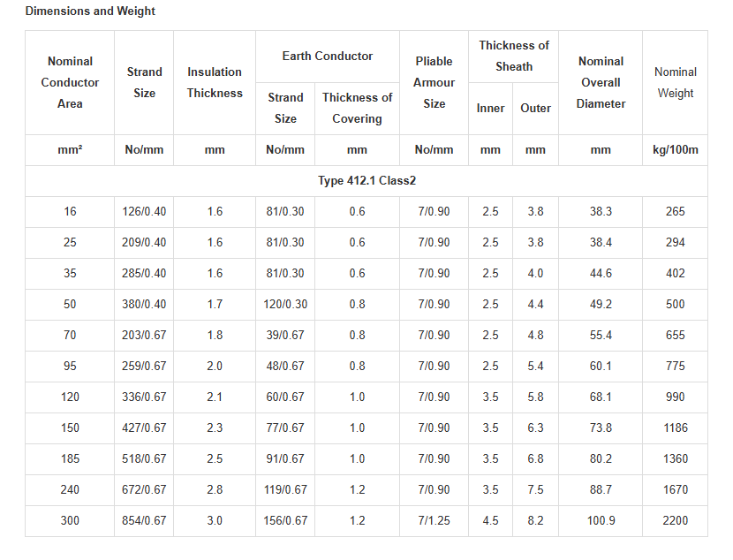Click overall diameter cell '100.9'
The image size is (733, 560).
601,520
